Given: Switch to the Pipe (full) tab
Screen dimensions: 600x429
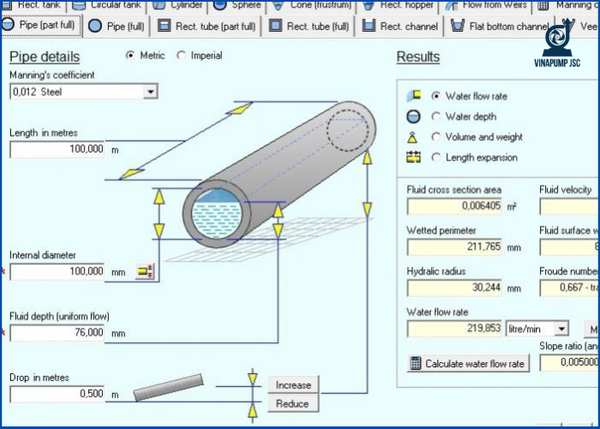Looking at the screenshot, I should (116, 26).
